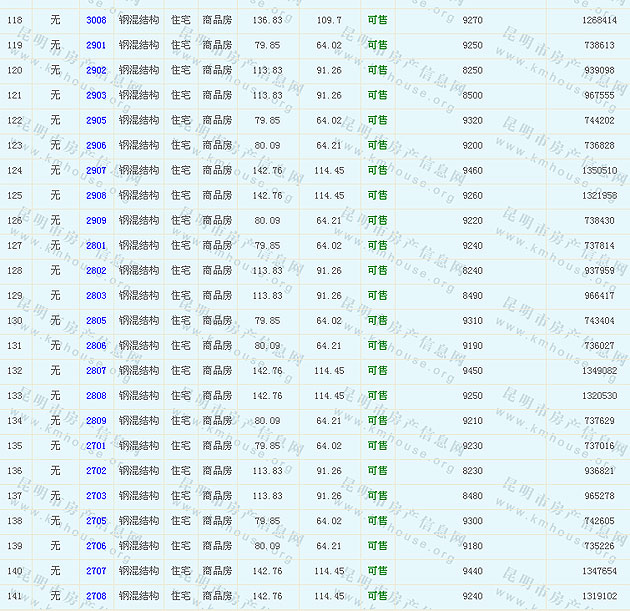
Task: Open the 2701 room link
Action: pos(96,445)
